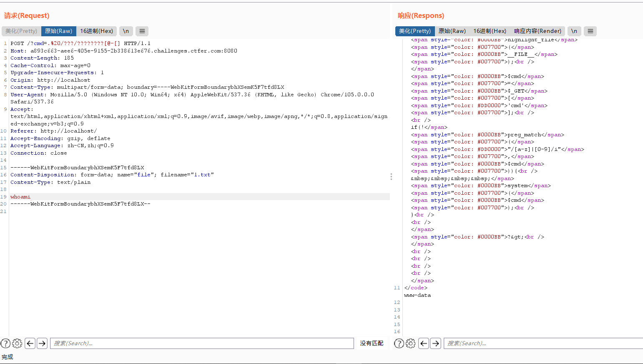Click the POST request line text
643x364 pixels.
click(80, 43)
